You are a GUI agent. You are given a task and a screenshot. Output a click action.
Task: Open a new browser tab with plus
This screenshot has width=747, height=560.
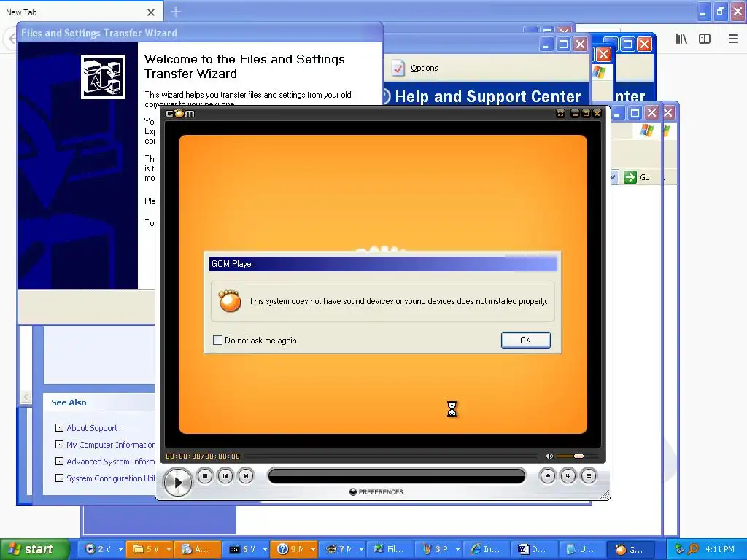[x=176, y=12]
